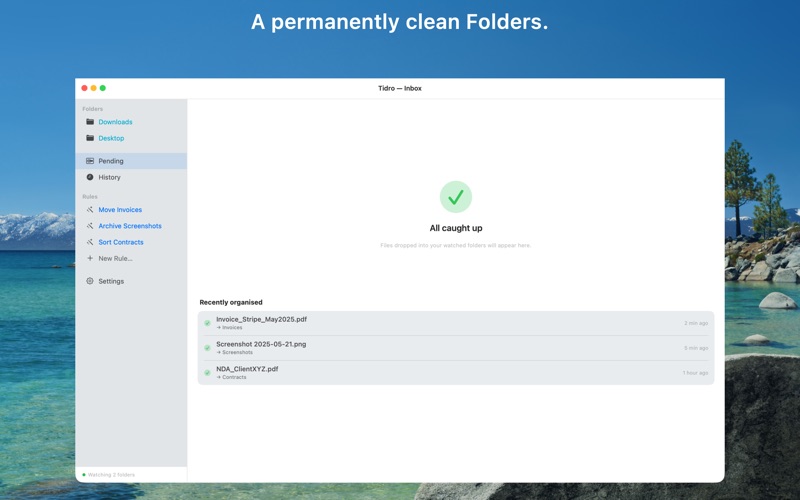The height and width of the screenshot is (500, 800).
Task: Click the Folders section header
Action: [92, 109]
